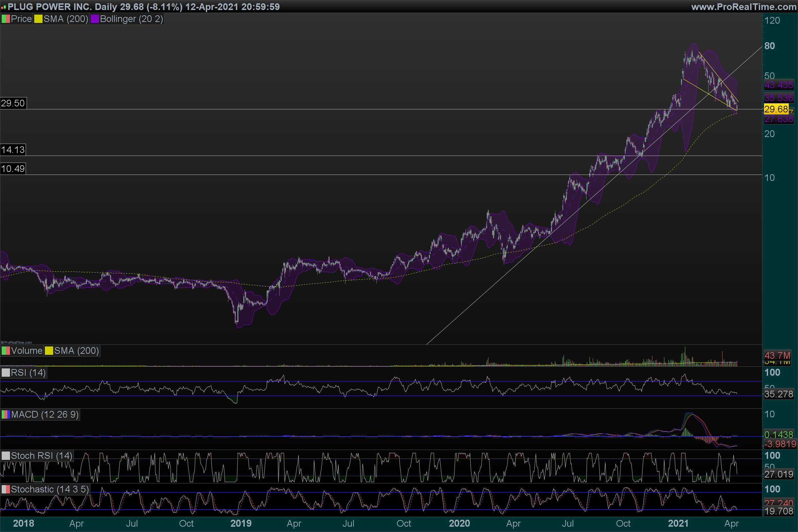Click the 2019 label on the time axis
Screen dimensions: 798x532
(x=241, y=523)
